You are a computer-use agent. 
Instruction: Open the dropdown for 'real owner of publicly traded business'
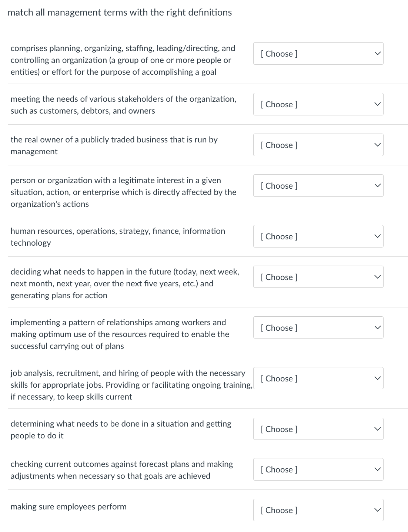click(x=318, y=145)
